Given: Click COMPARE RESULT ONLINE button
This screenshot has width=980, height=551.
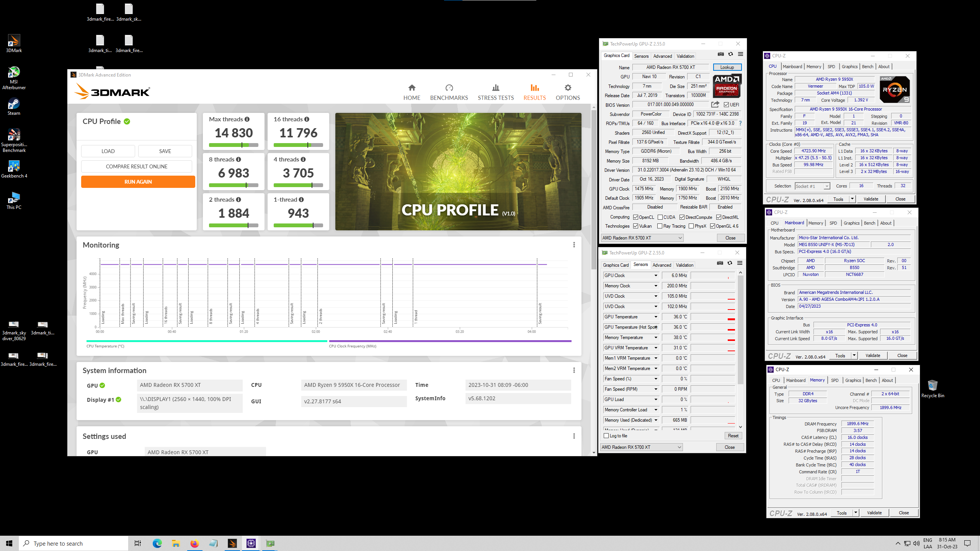Looking at the screenshot, I should 137,166.
